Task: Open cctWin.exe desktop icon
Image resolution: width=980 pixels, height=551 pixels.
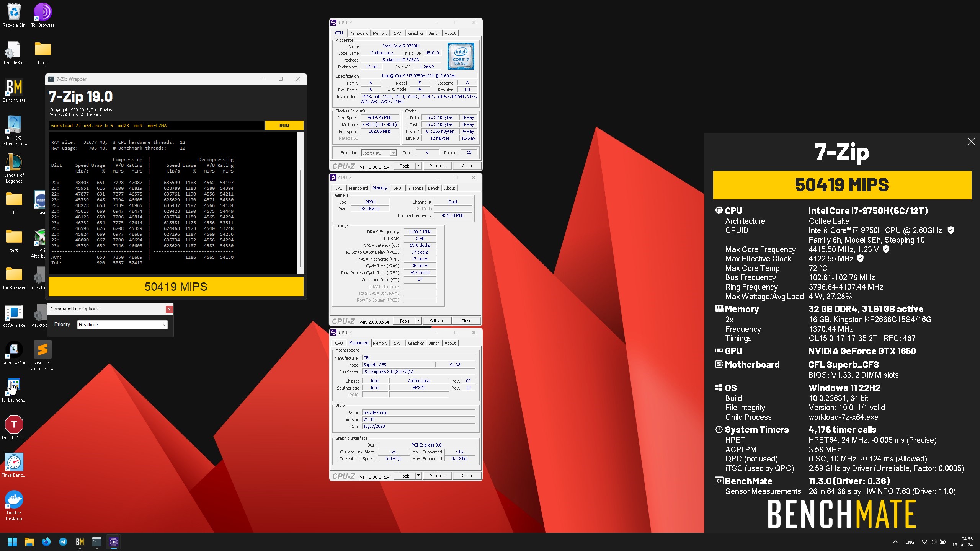Action: tap(14, 315)
